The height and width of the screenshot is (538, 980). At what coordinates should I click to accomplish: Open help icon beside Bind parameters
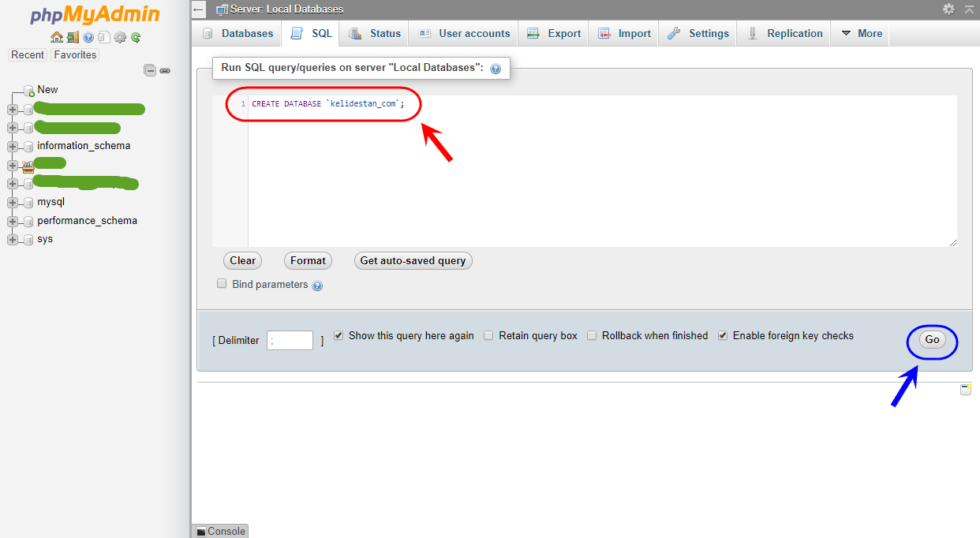coord(317,286)
